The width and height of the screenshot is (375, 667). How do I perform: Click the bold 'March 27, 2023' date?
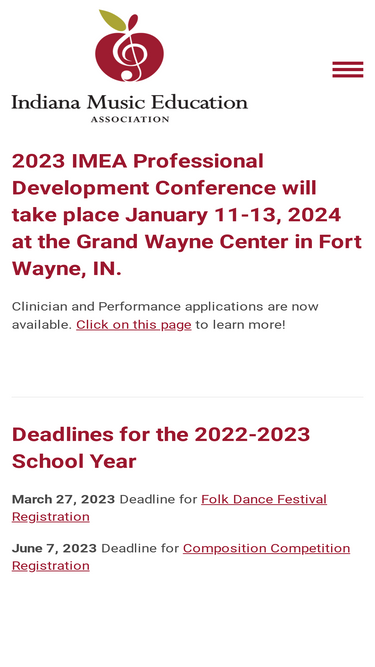pyautogui.click(x=63, y=499)
